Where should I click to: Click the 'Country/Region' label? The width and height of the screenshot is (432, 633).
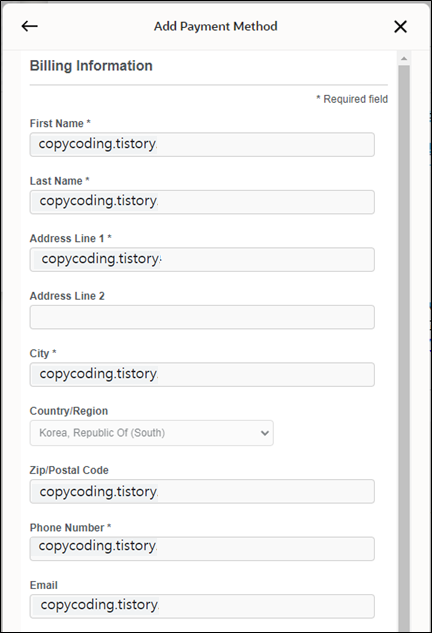coord(69,411)
